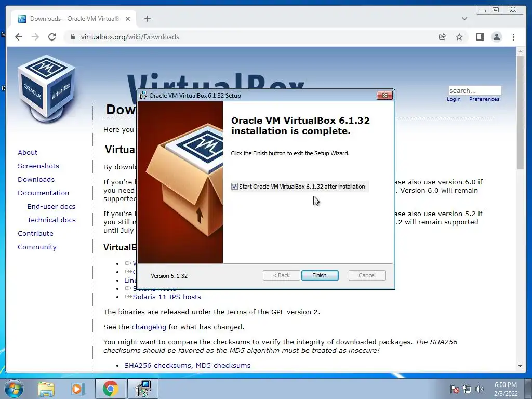Uncheck Start Oracle VM VirtualBox after installation
Screen dimensions: 532x399
coord(234,187)
